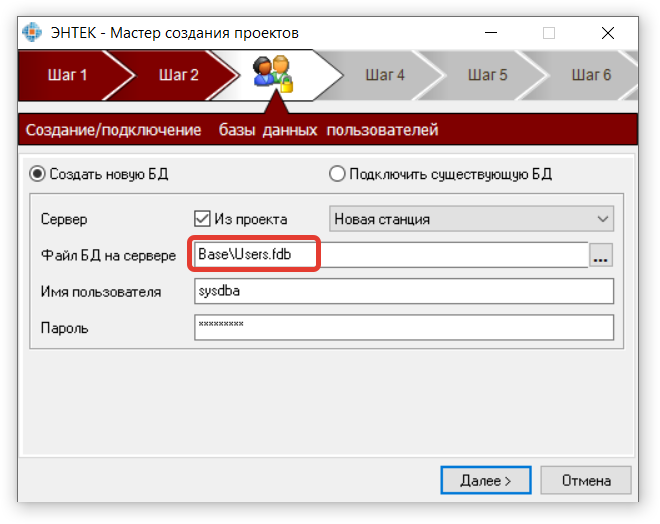This screenshot has width=660, height=524.
Task: Click the Файл БД на сервере path field
Action: pyautogui.click(x=391, y=255)
